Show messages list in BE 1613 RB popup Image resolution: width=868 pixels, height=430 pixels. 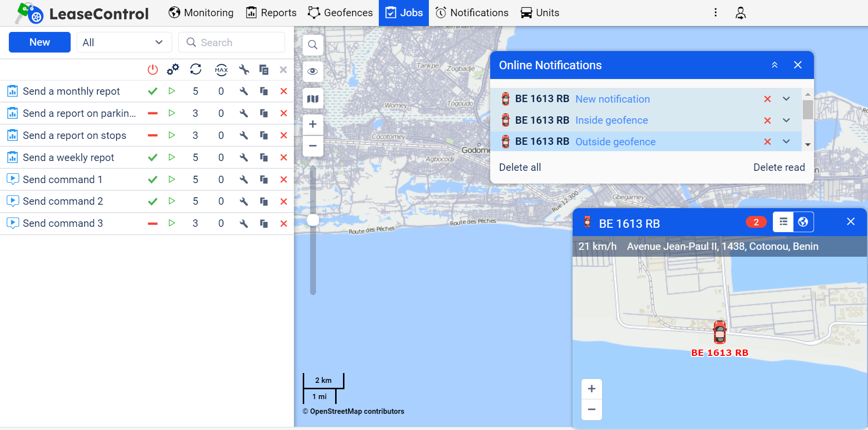point(784,222)
